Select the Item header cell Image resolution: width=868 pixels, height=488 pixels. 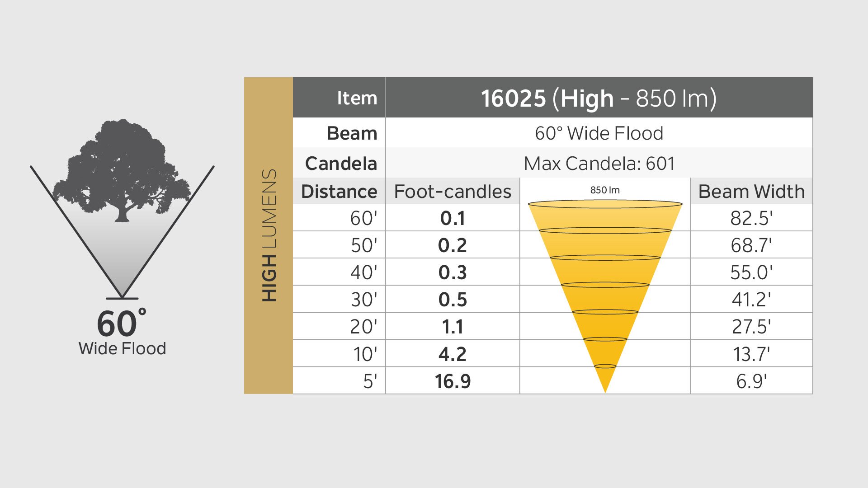(339, 98)
